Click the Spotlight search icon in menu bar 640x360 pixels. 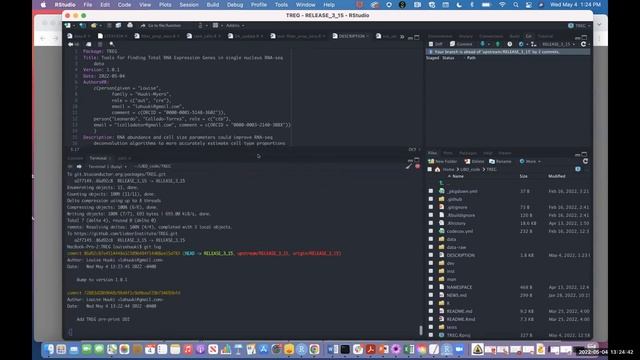(516, 5)
